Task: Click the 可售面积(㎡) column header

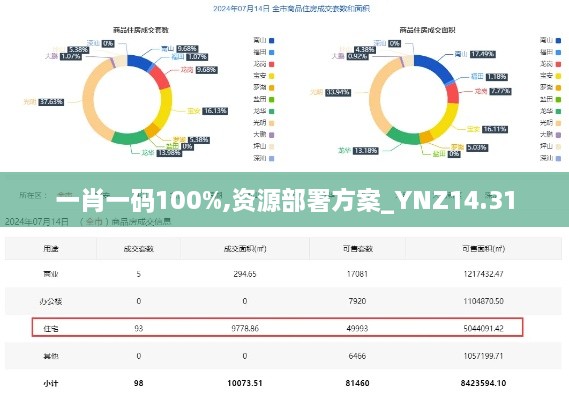Action: 483,249
